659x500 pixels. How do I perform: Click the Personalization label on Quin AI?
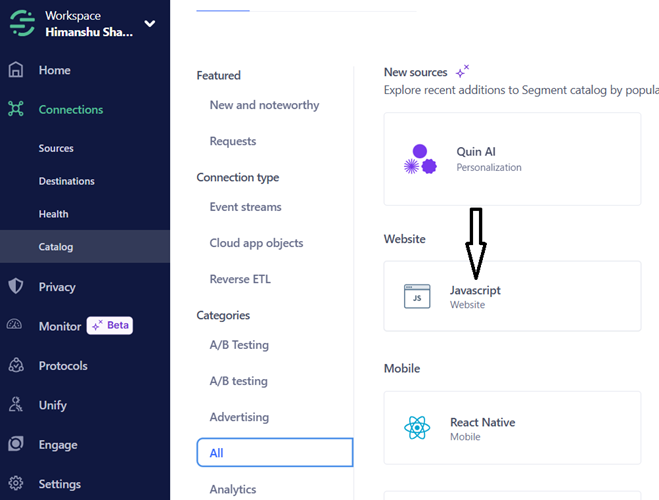coord(489,167)
